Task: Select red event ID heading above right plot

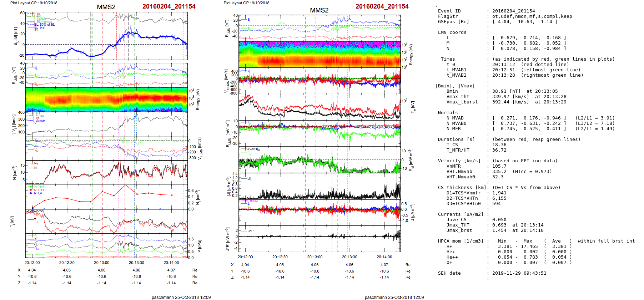Action: pyautogui.click(x=382, y=6)
